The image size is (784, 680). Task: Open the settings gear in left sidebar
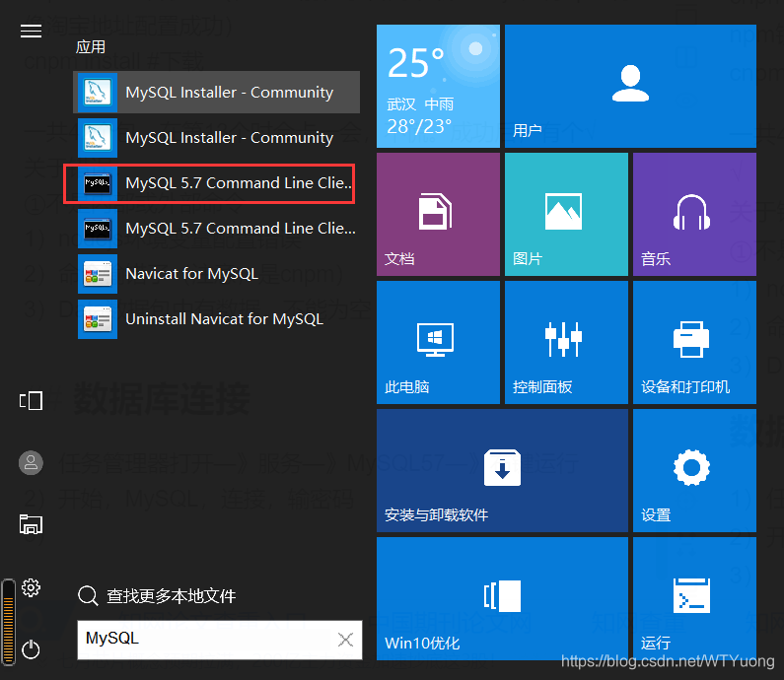coord(31,587)
